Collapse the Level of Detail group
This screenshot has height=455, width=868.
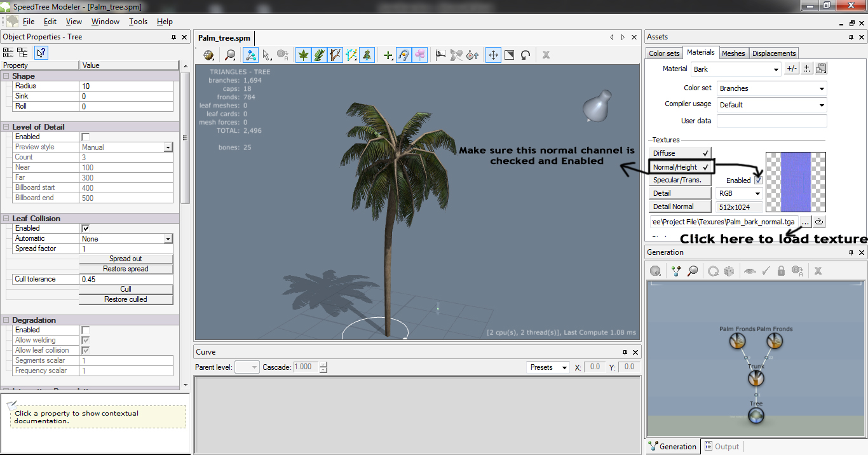point(6,126)
